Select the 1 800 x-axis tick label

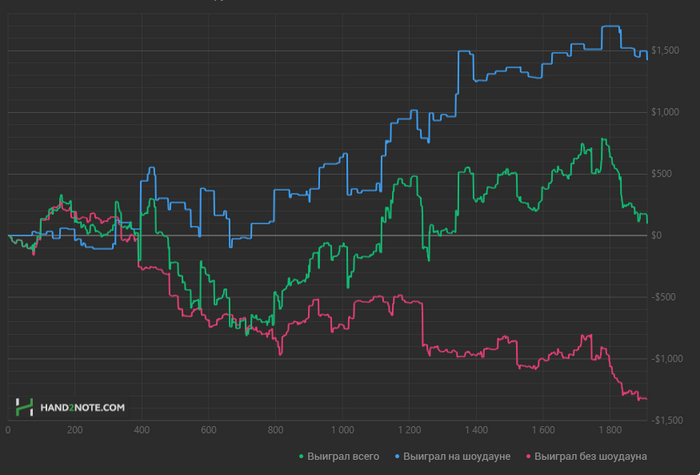(x=609, y=430)
